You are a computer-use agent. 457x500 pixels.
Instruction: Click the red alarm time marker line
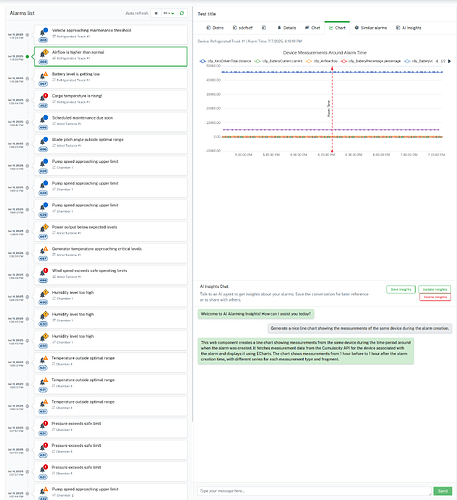[x=332, y=109]
